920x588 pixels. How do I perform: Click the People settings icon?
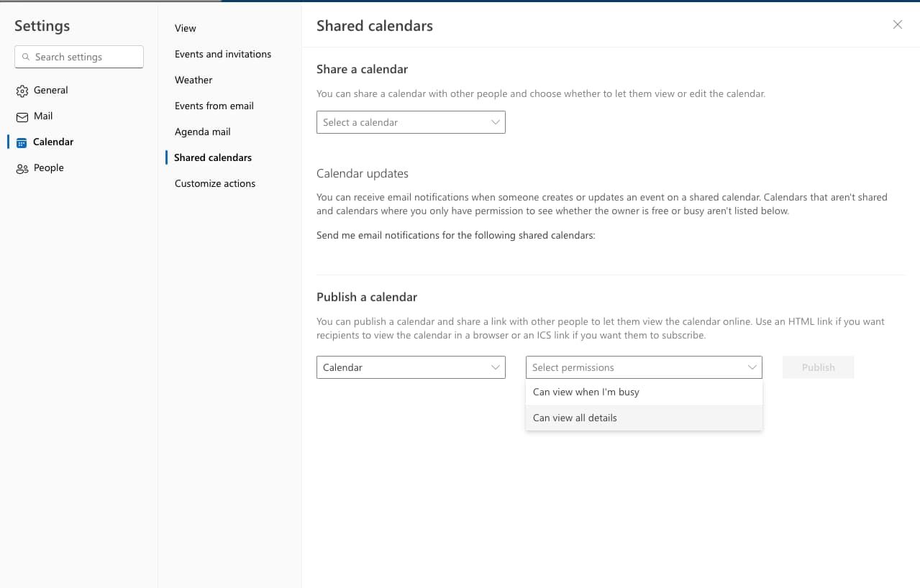coord(22,167)
